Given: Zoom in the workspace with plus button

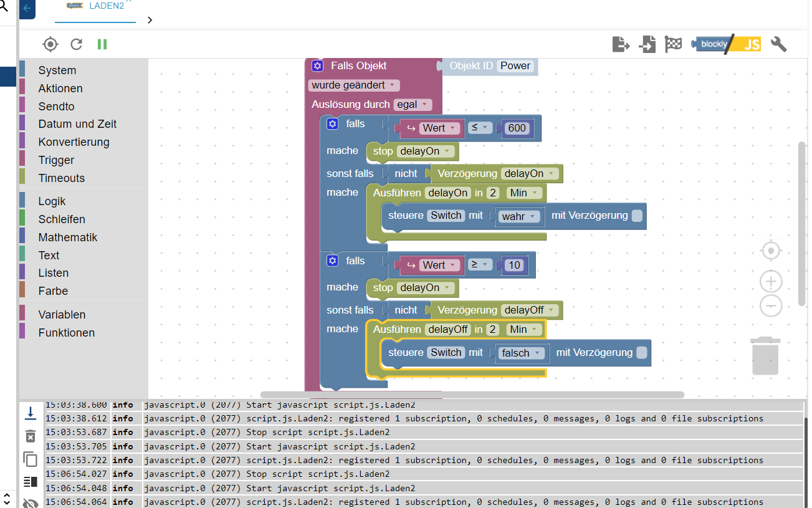Looking at the screenshot, I should click(771, 282).
